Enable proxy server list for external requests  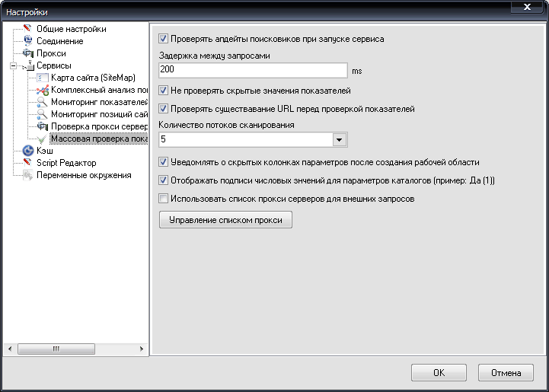point(163,199)
